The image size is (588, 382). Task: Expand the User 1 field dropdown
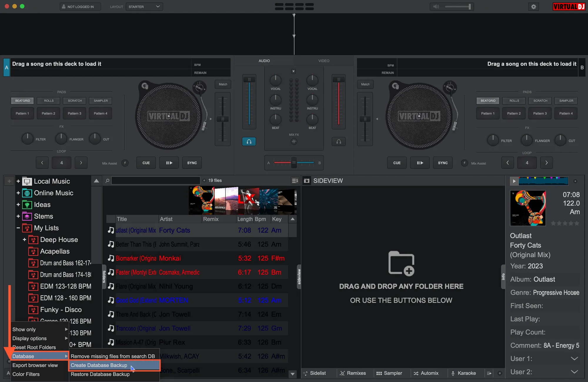tap(574, 359)
